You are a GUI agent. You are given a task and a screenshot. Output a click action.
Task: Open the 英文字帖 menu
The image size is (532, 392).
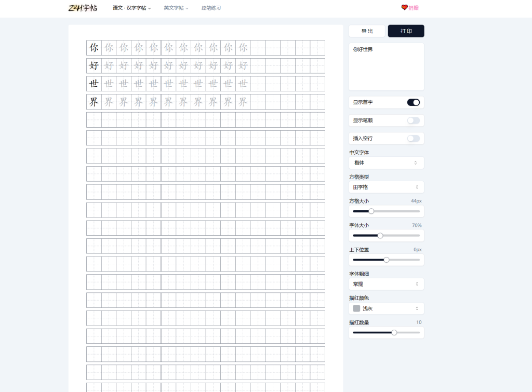click(175, 8)
